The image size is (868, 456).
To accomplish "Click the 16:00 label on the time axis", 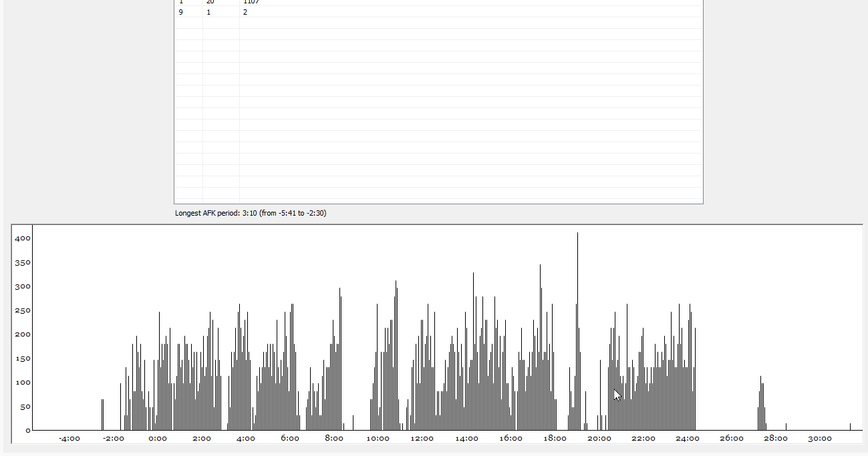I will 511,439.
